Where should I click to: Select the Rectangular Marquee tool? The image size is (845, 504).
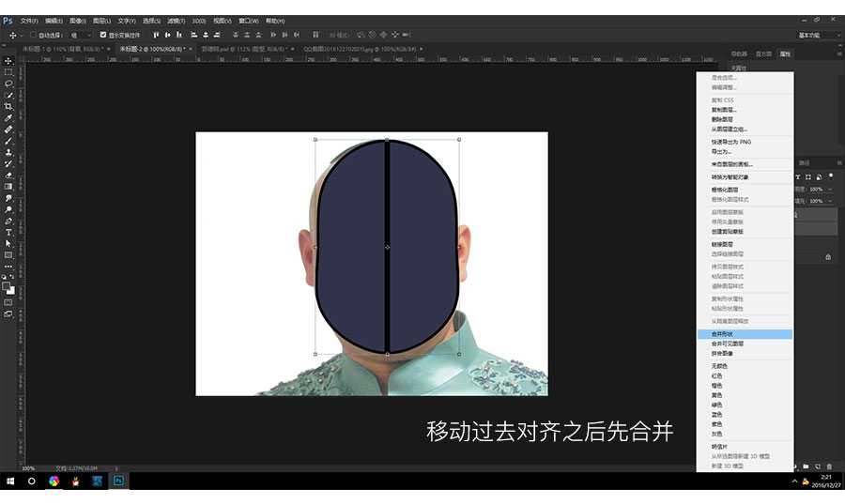[x=8, y=72]
